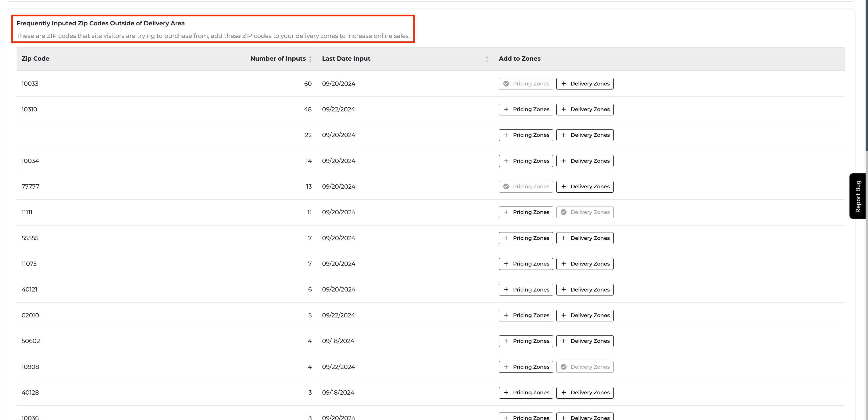Add zip 10310 to Pricing Zones

click(526, 109)
